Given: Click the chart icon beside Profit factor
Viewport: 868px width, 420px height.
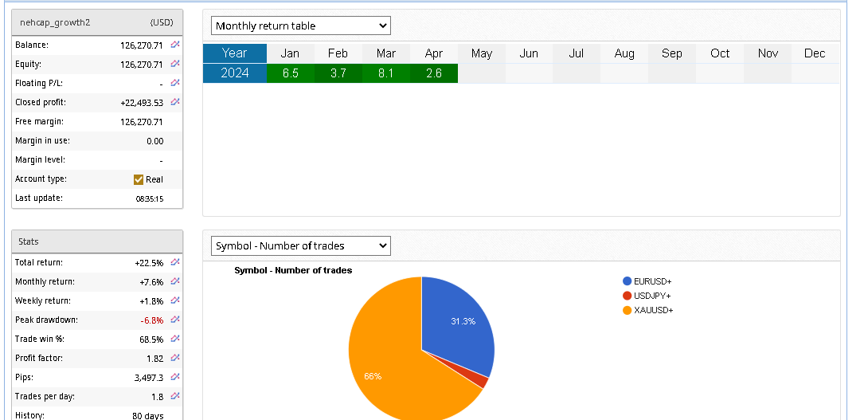Looking at the screenshot, I should 175,358.
